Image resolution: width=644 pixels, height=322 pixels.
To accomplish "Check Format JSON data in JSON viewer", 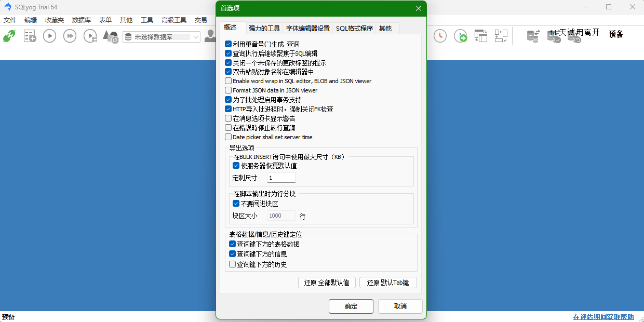I will [229, 90].
